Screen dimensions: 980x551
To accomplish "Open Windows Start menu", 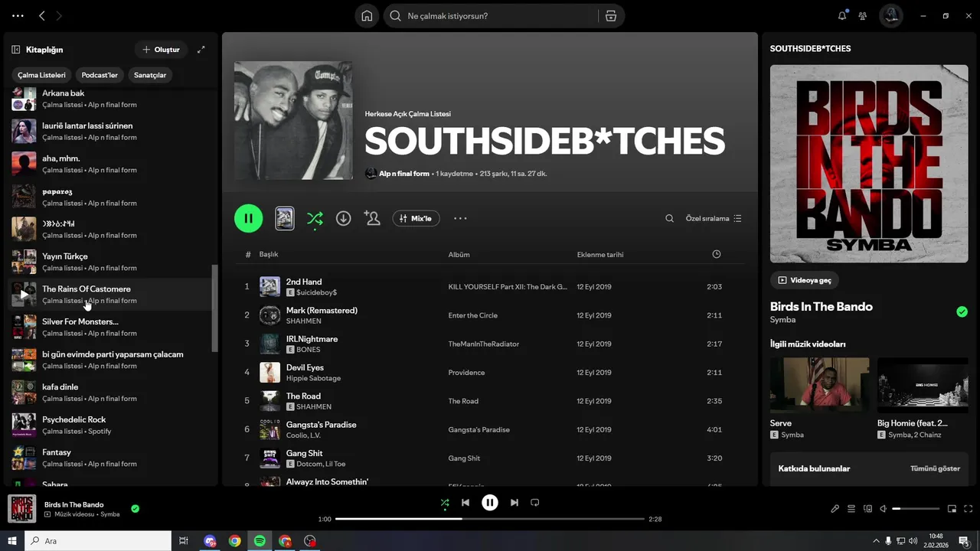I will point(12,541).
